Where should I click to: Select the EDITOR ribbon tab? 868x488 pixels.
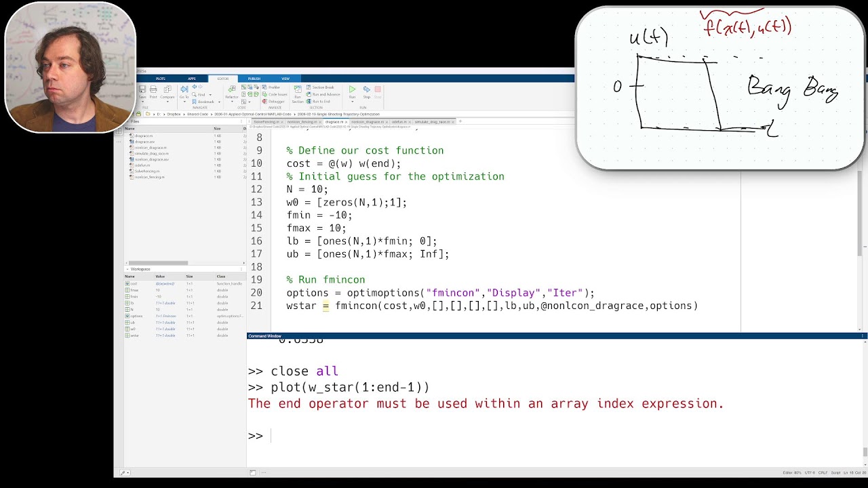click(223, 79)
